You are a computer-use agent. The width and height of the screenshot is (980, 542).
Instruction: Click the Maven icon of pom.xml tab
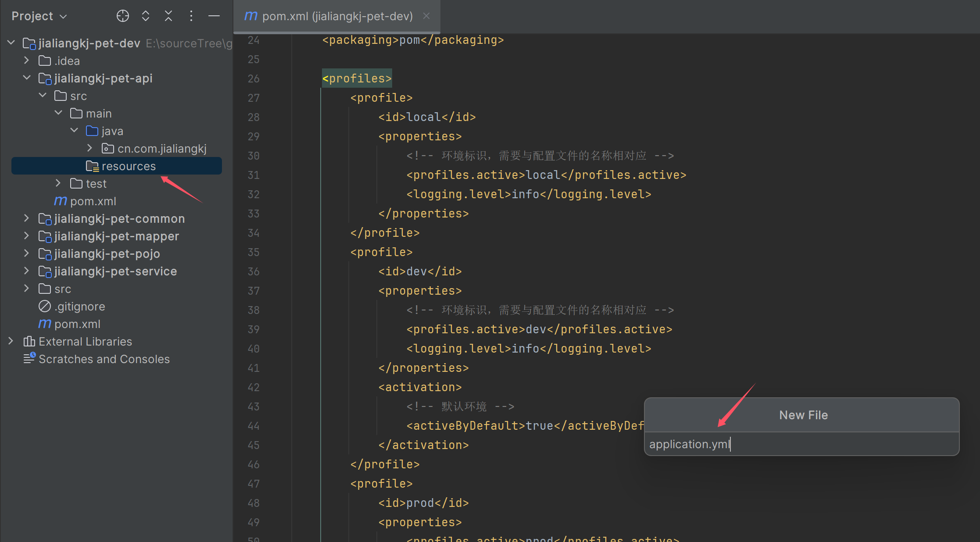click(x=250, y=16)
